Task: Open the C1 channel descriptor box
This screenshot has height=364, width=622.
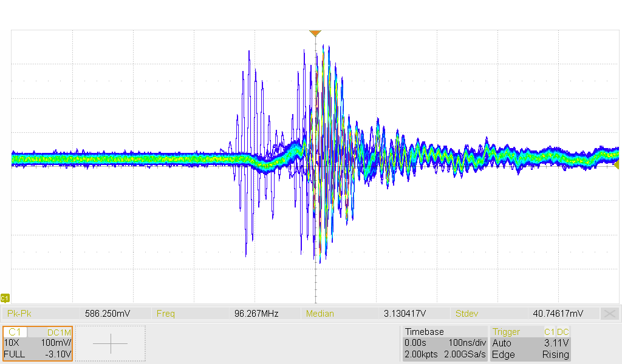Action: point(38,343)
